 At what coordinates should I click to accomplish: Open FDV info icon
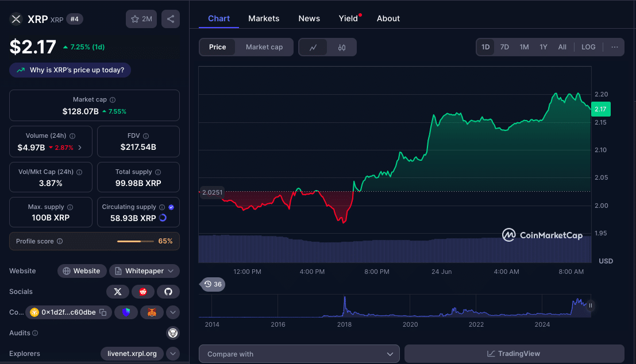click(146, 136)
